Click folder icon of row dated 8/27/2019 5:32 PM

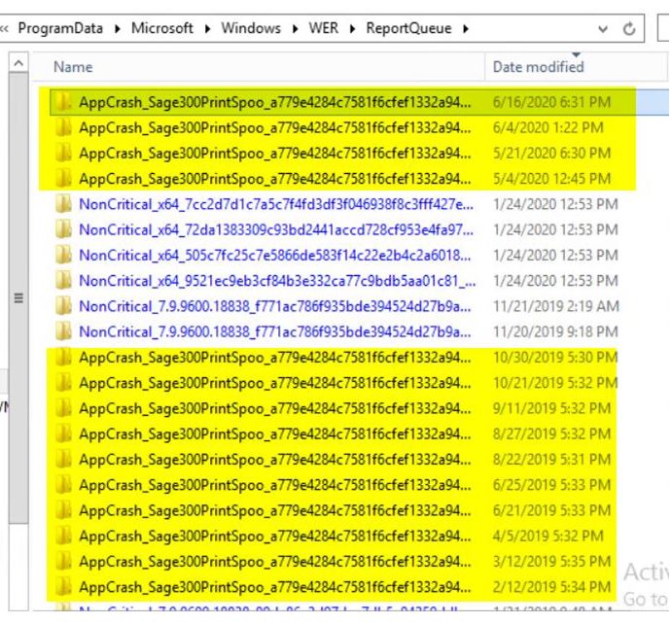click(64, 433)
